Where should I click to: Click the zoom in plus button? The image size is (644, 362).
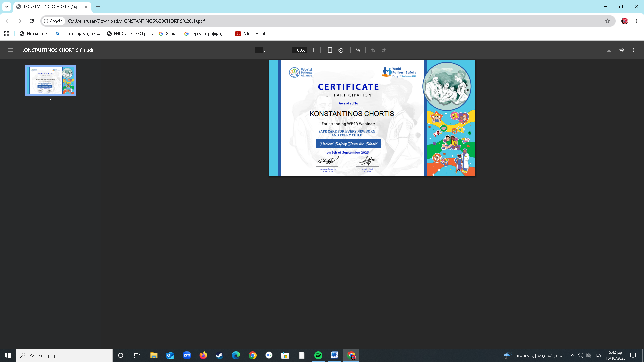pyautogui.click(x=314, y=50)
